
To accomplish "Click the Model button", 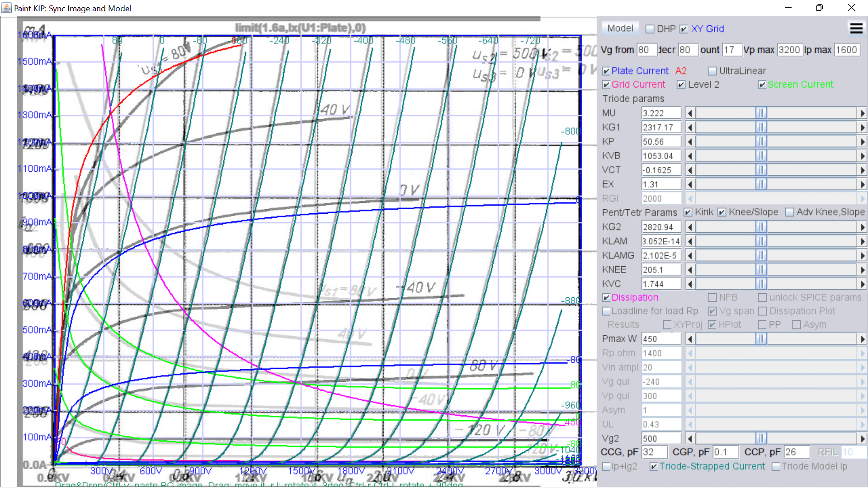I will pos(620,28).
